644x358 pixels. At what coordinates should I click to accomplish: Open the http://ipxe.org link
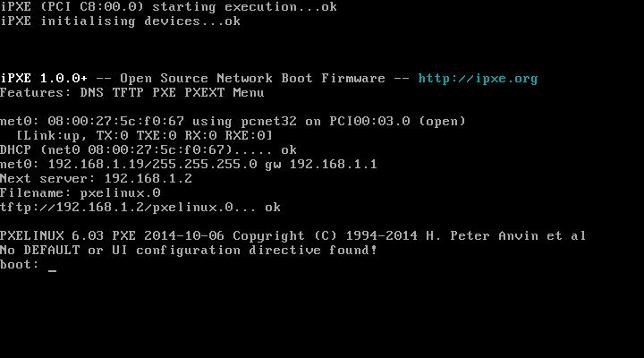(478, 79)
